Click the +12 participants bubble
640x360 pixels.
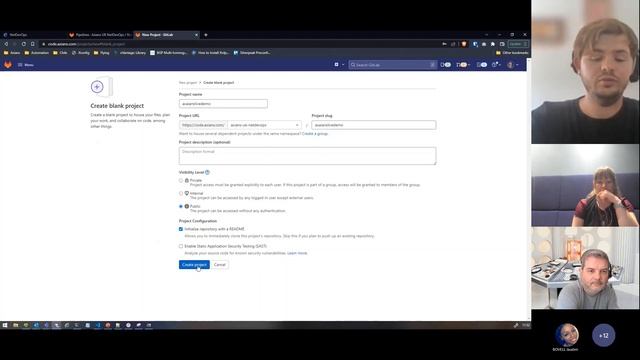(x=604, y=336)
